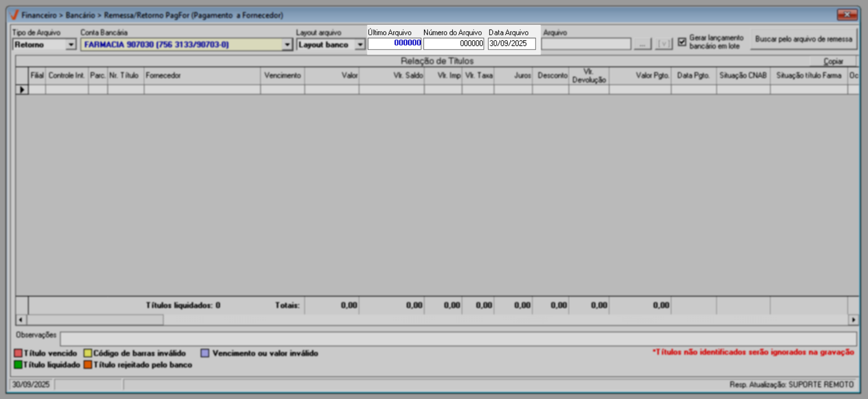Click the red checkmark application logo
Screen dimensions: 868x399
[x=14, y=15]
